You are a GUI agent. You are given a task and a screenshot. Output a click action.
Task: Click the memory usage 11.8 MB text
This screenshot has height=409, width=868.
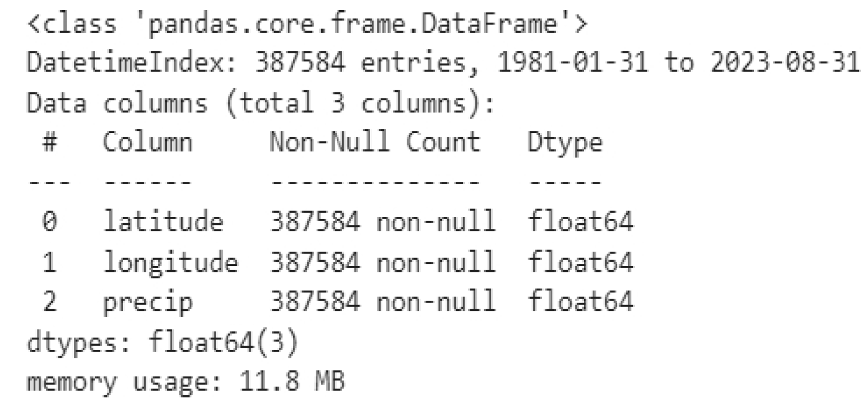pyautogui.click(x=186, y=382)
